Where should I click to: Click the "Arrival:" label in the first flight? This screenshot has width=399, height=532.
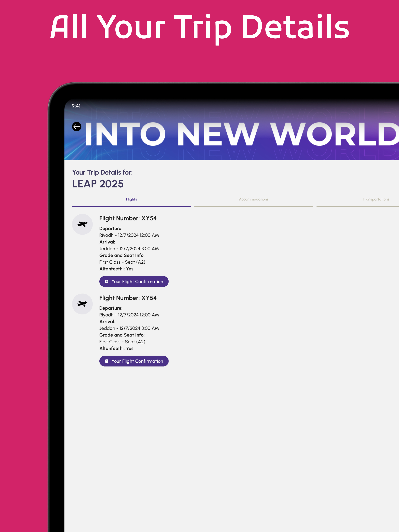click(107, 242)
